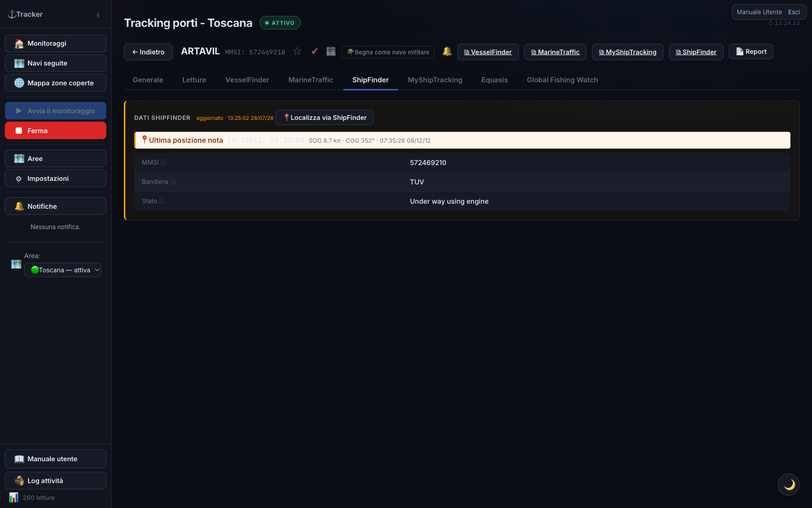Open VesselFinder external link
This screenshot has width=812, height=508.
[488, 52]
